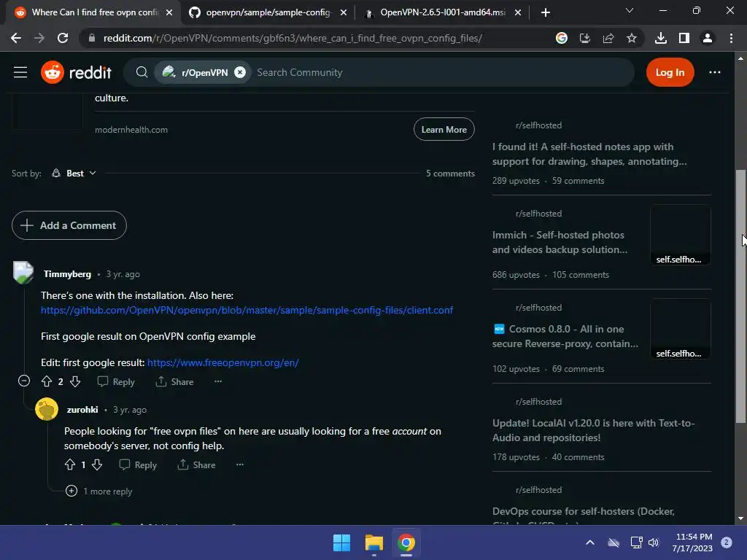747x560 pixels.
Task: Downvote the Timmyberg comment
Action: click(75, 381)
